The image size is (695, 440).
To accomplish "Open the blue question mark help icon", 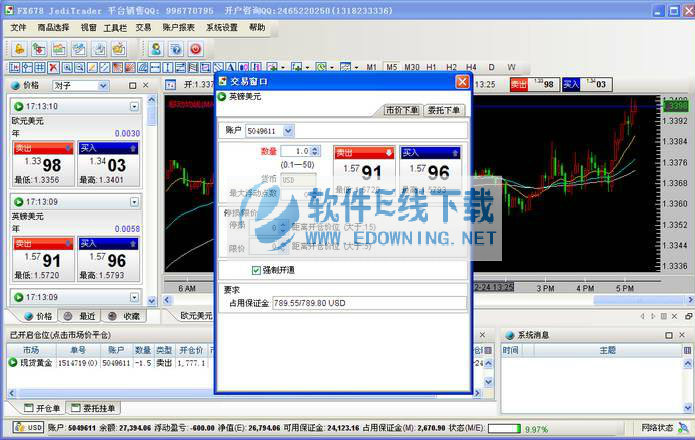I will 176,49.
